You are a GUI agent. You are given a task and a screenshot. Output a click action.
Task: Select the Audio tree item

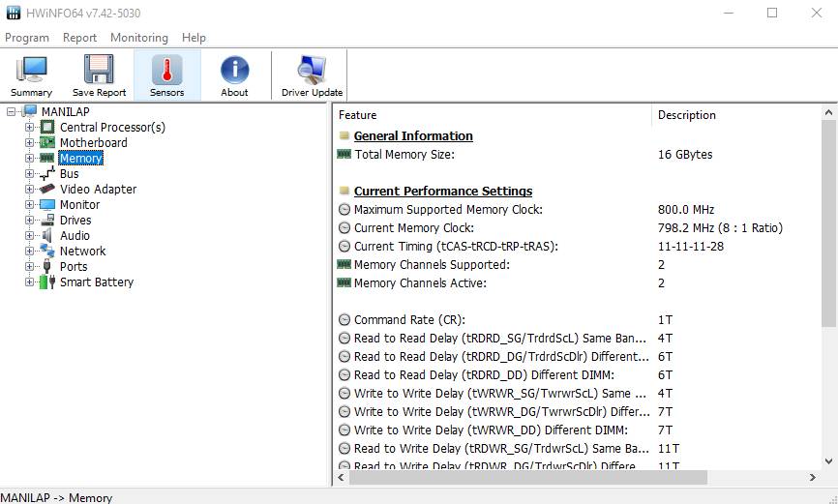(75, 236)
